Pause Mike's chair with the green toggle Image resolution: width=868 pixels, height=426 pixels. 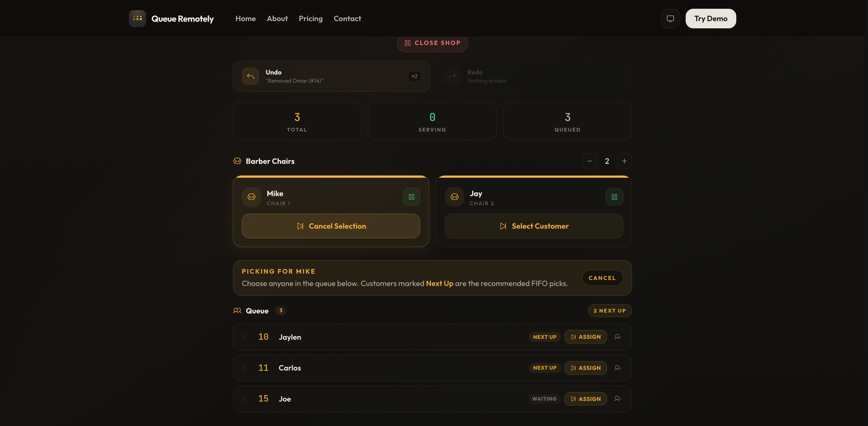pyautogui.click(x=411, y=197)
